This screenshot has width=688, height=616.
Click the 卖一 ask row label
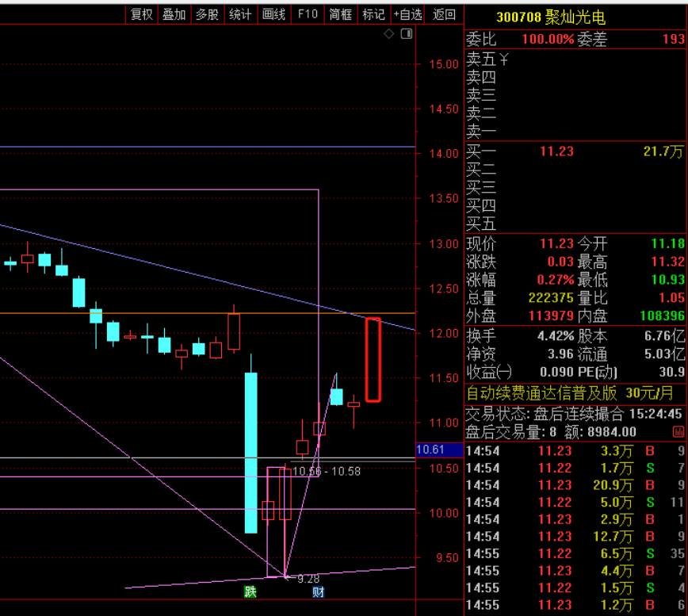tap(481, 131)
